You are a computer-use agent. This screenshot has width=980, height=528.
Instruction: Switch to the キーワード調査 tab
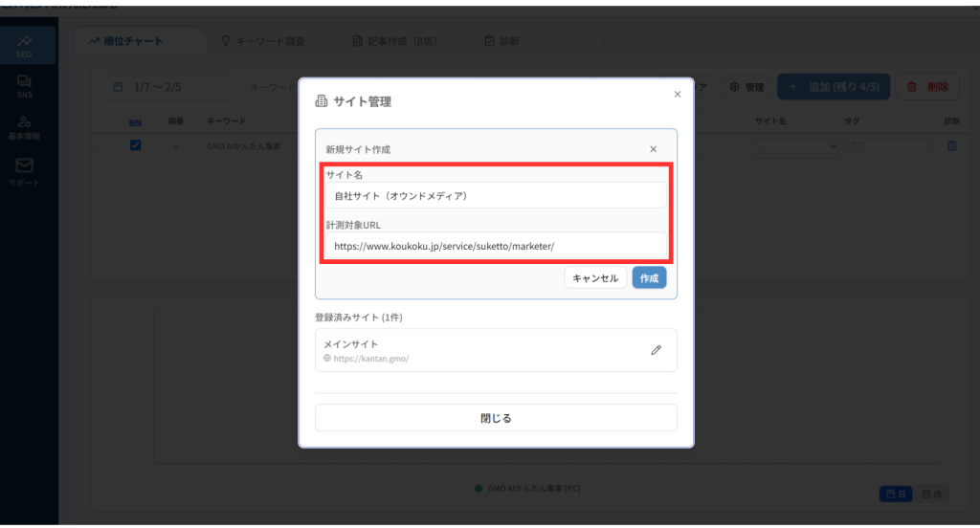pyautogui.click(x=263, y=41)
